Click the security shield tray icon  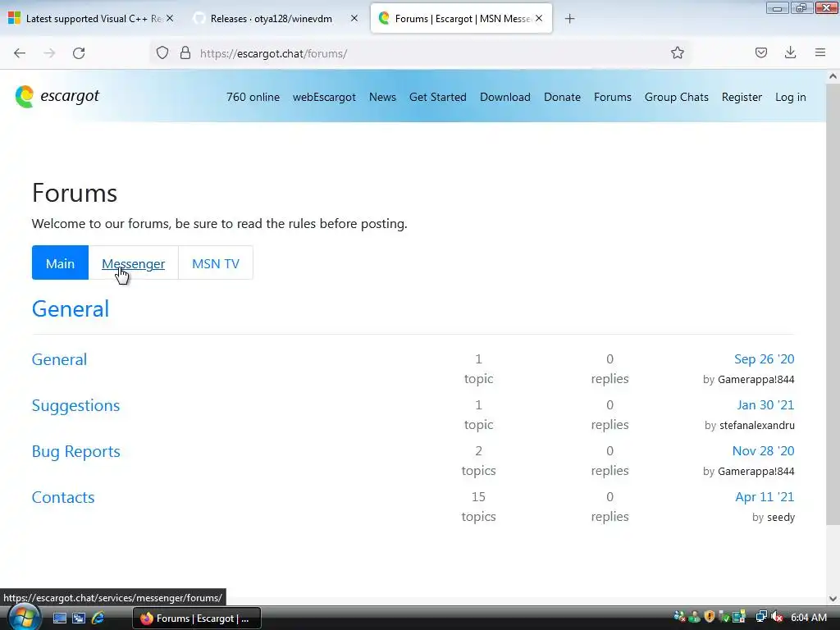pyautogui.click(x=710, y=617)
